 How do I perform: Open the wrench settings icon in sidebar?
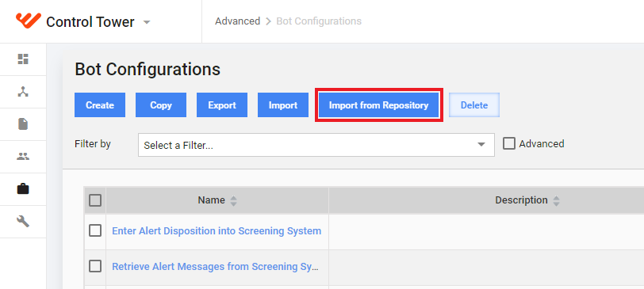tap(23, 222)
